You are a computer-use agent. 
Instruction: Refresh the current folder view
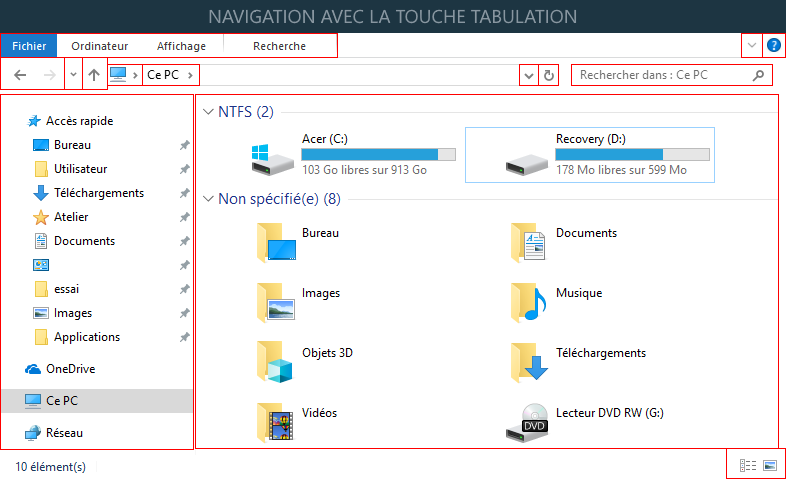pyautogui.click(x=548, y=75)
